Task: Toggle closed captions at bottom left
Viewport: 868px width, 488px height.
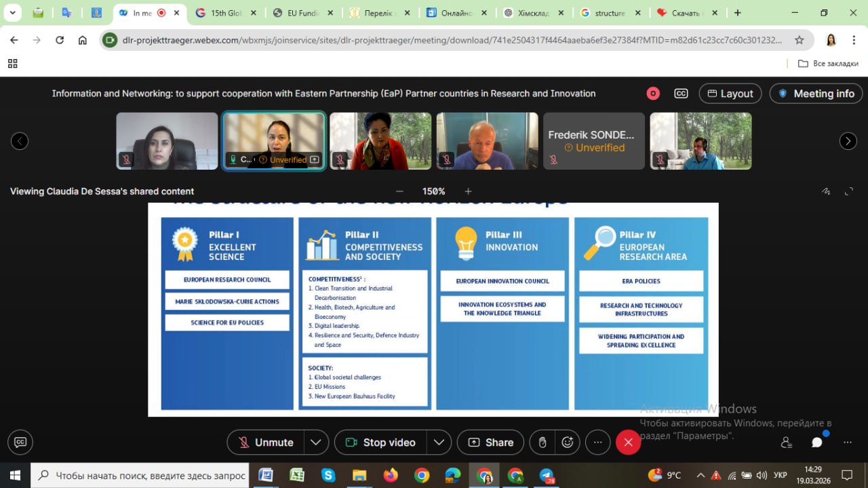Action: click(20, 443)
